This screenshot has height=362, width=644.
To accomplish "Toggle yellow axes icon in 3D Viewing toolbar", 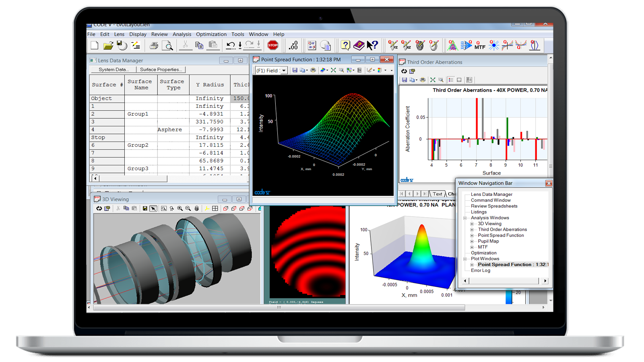I will (x=207, y=208).
